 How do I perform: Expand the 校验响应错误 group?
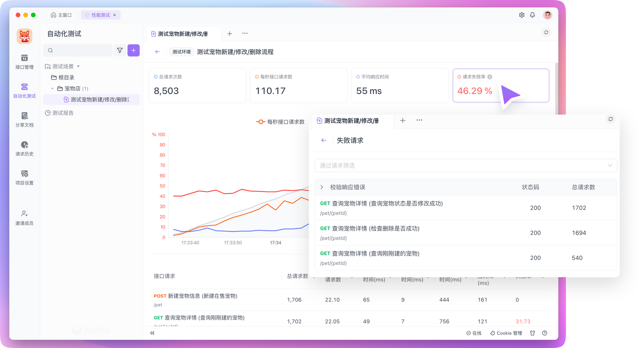[x=322, y=187]
